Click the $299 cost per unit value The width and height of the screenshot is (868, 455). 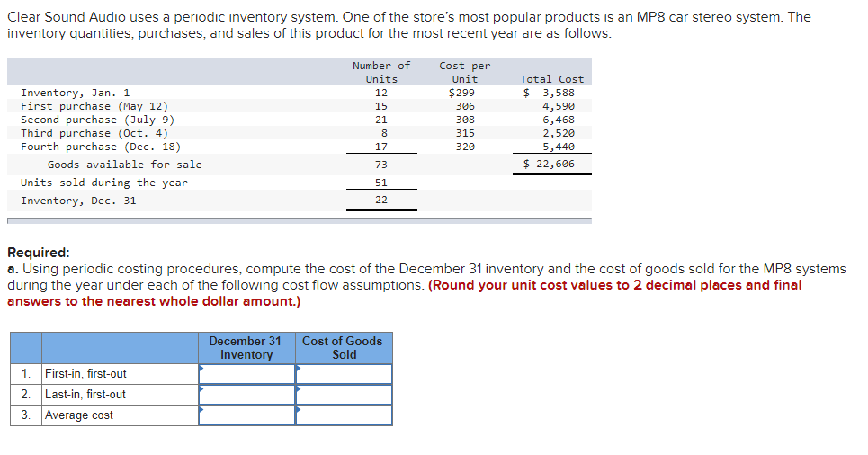point(461,93)
